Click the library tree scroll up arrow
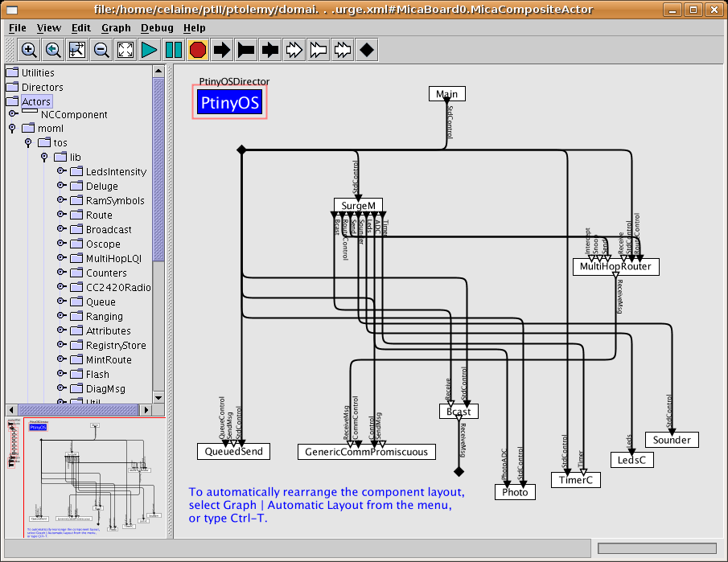The width and height of the screenshot is (728, 562). [158, 72]
